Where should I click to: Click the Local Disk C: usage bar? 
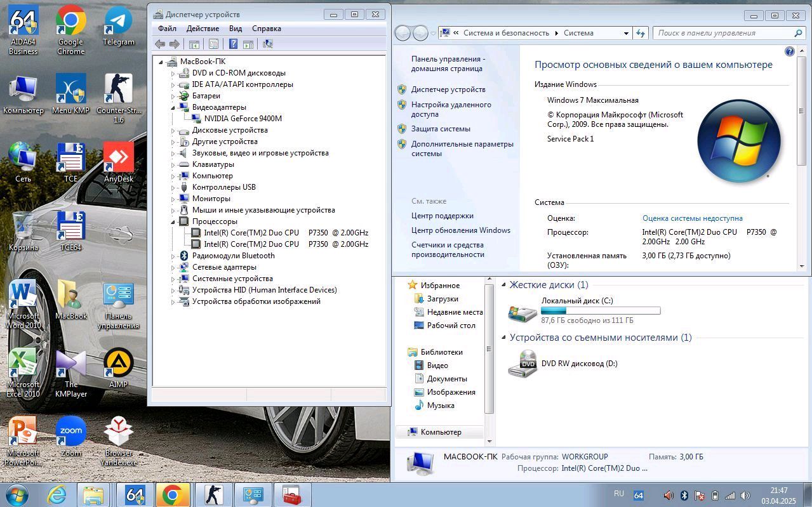tap(600, 311)
